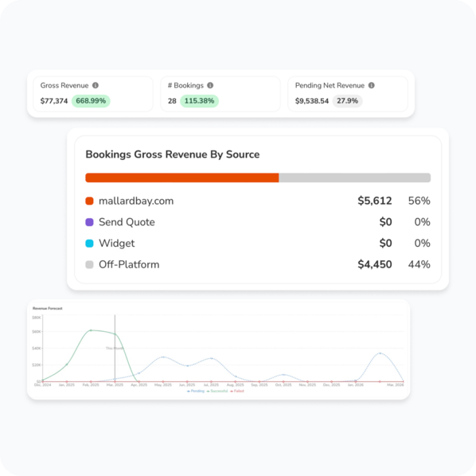
Task: Click the This Month vertical marker line
Action: [x=115, y=348]
